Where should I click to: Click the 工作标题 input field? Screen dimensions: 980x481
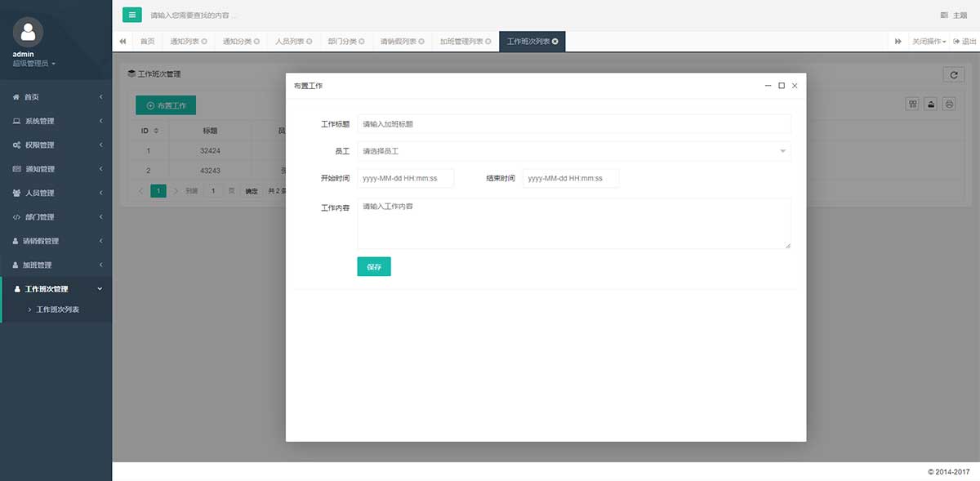pyautogui.click(x=573, y=124)
